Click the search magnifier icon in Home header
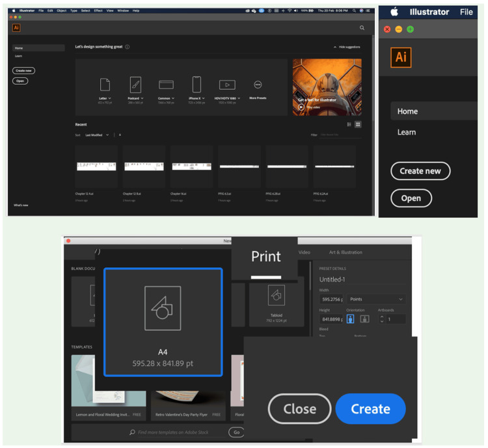 point(362,28)
